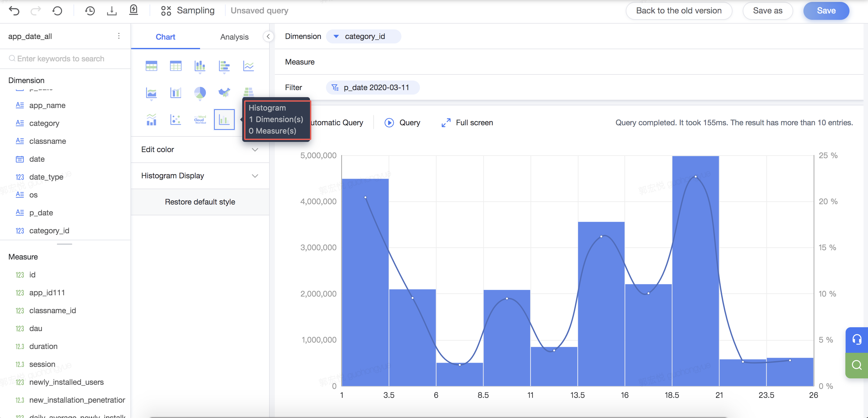Viewport: 868px width, 418px height.
Task: Select the area chart icon
Action: click(x=151, y=92)
